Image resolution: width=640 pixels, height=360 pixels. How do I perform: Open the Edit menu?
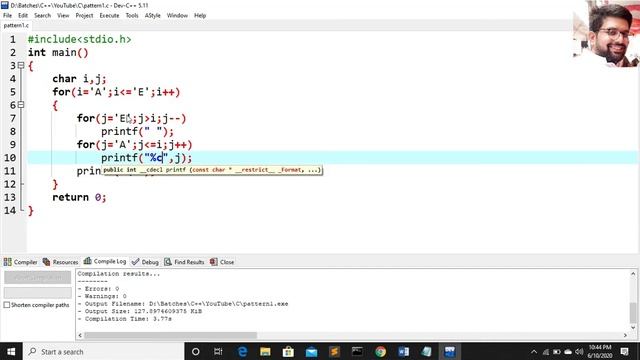tap(23, 16)
